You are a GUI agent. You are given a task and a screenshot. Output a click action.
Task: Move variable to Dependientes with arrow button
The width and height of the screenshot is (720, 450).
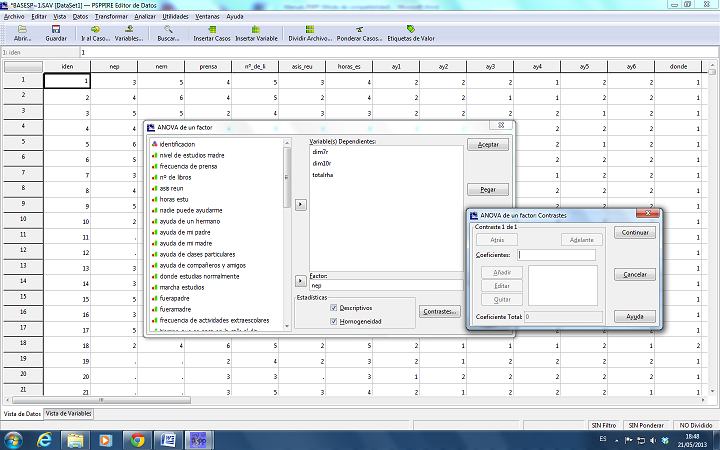[300, 204]
